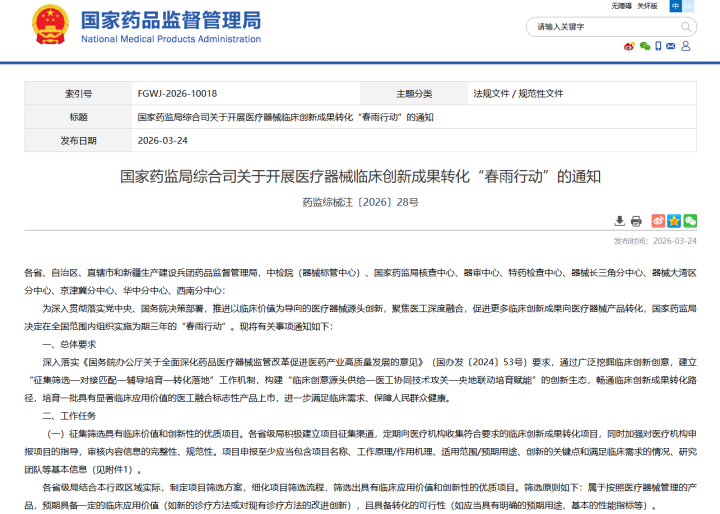Switch language to 中 (Chinese)
The height and width of the screenshot is (514, 720).
tap(675, 6)
